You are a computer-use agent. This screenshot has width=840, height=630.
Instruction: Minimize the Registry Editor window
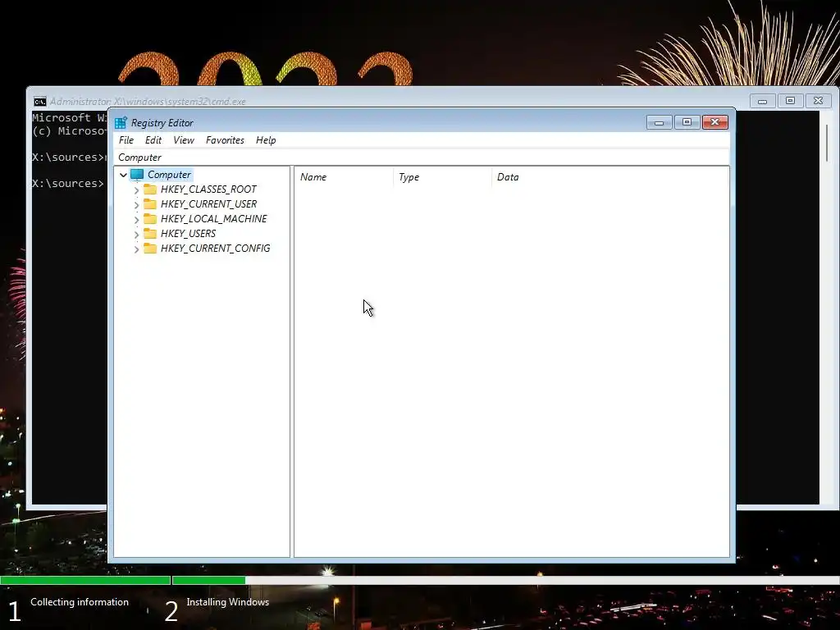tap(659, 122)
